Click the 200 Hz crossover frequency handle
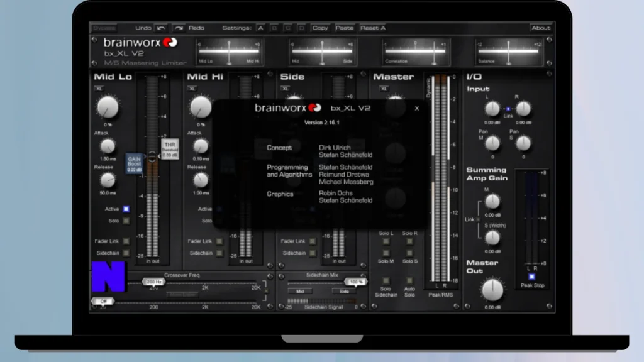644x362 pixels. click(153, 282)
